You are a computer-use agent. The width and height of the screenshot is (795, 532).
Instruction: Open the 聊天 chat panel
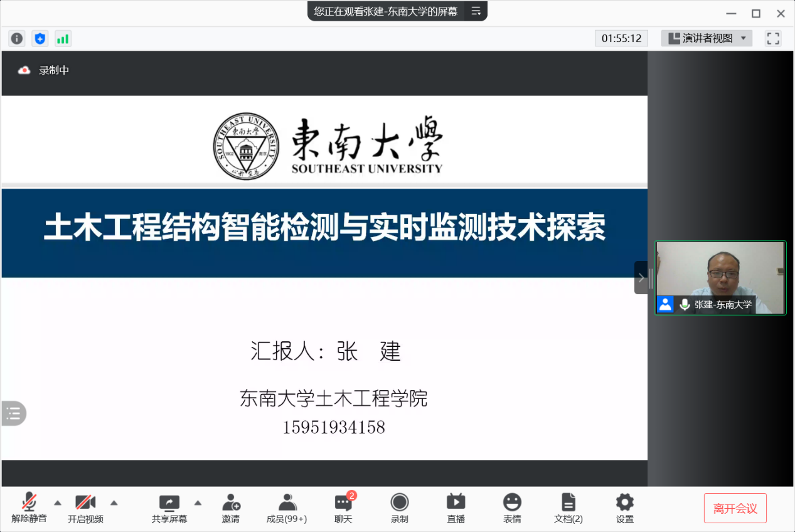[x=343, y=508]
